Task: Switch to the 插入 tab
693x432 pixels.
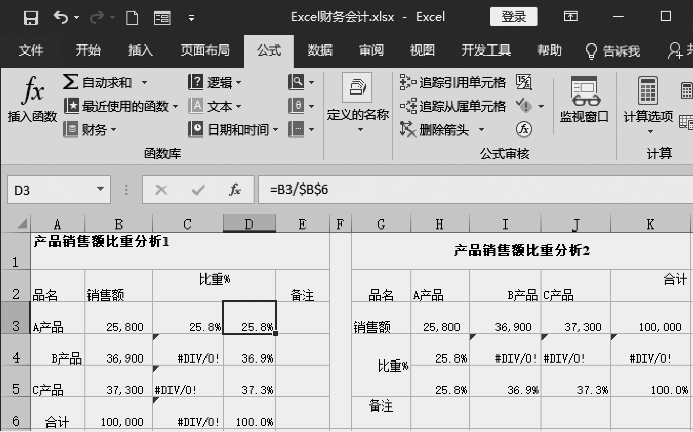Action: [140, 50]
